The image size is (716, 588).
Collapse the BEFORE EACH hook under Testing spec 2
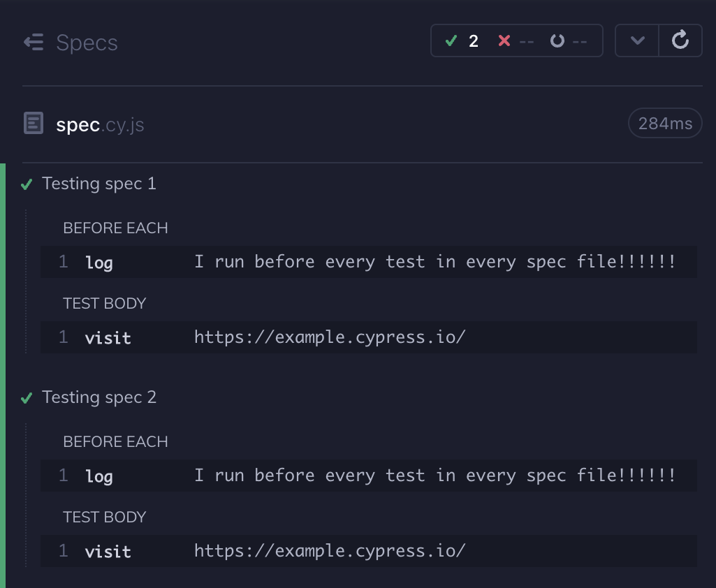pyautogui.click(x=115, y=441)
